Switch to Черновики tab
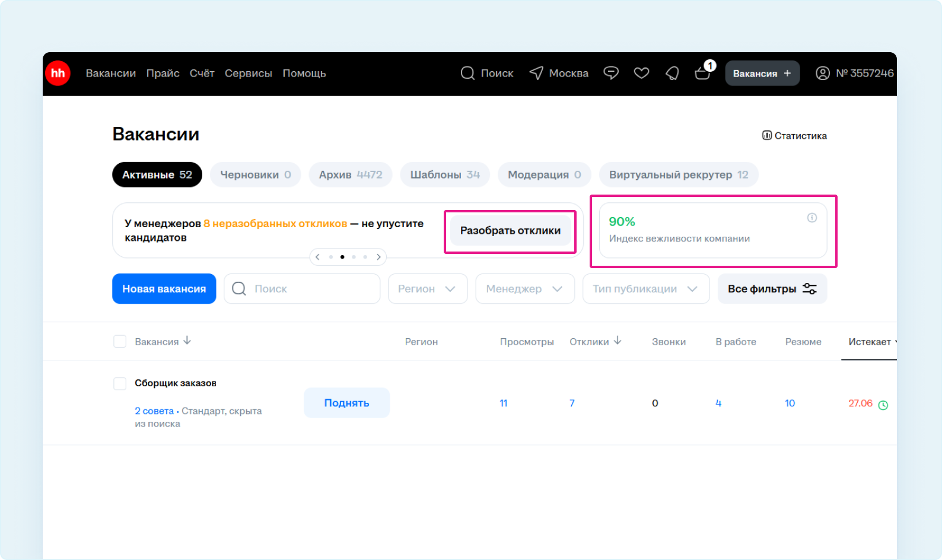942x560 pixels. [x=256, y=174]
